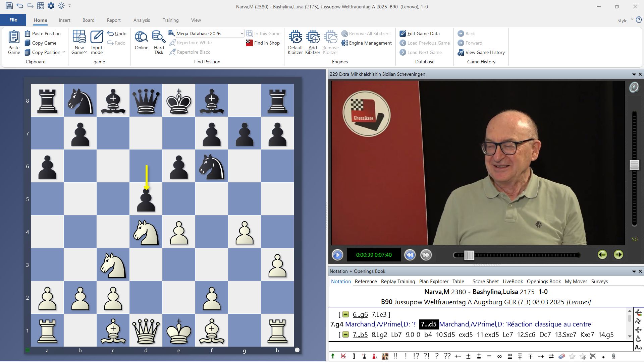644x362 pixels.
Task: Open Engine Management
Action: pyautogui.click(x=367, y=43)
